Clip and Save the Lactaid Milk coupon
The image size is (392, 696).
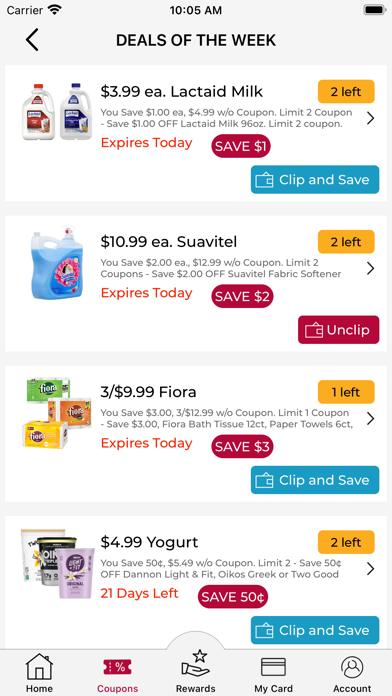click(x=315, y=179)
